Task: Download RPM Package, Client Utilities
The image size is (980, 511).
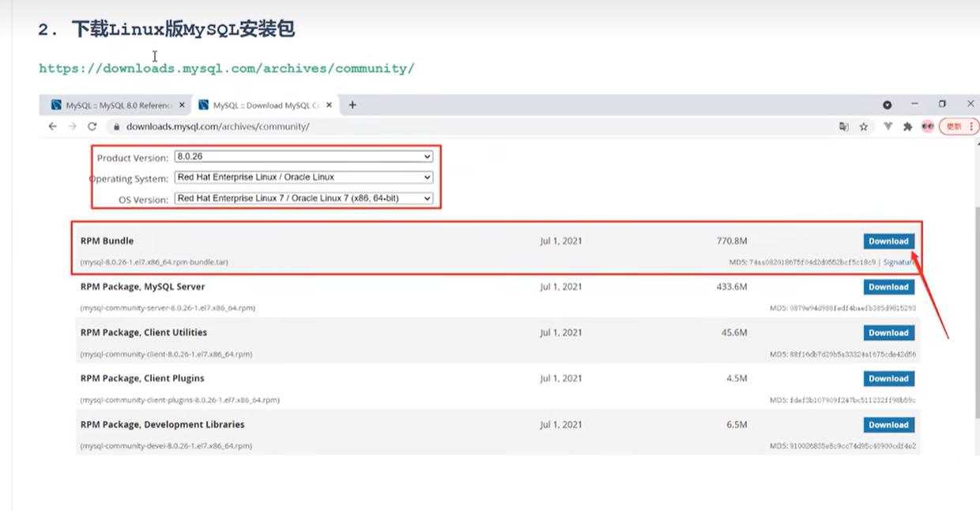Action: pos(888,333)
